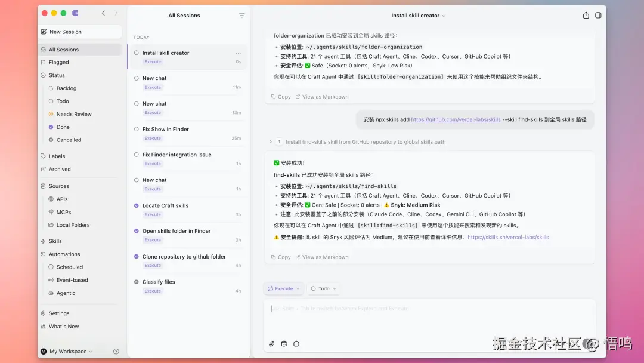Open Event-based automations
The height and width of the screenshot is (363, 644).
72,281
